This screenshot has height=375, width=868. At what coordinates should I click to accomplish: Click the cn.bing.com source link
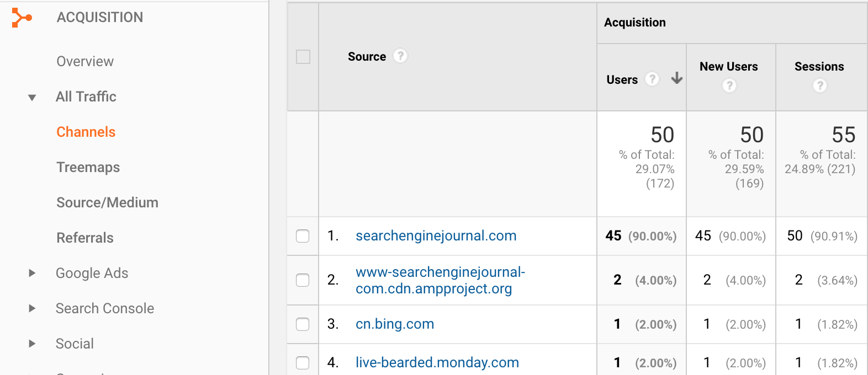[394, 324]
